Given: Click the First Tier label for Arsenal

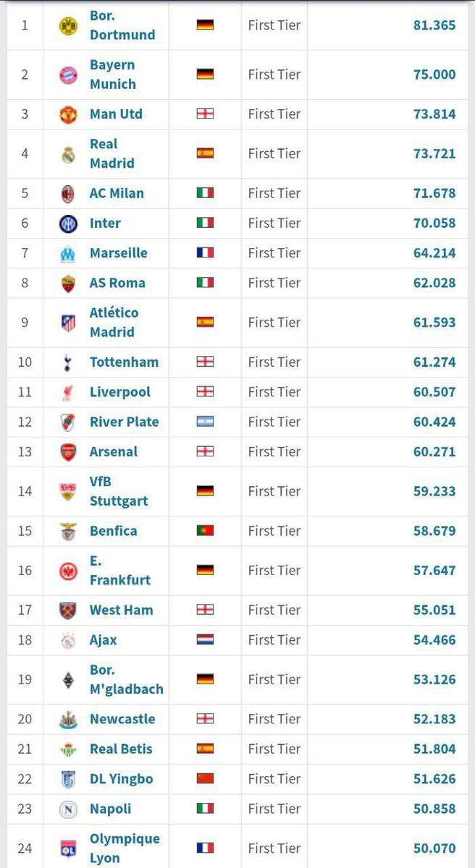Looking at the screenshot, I should (x=274, y=452).
